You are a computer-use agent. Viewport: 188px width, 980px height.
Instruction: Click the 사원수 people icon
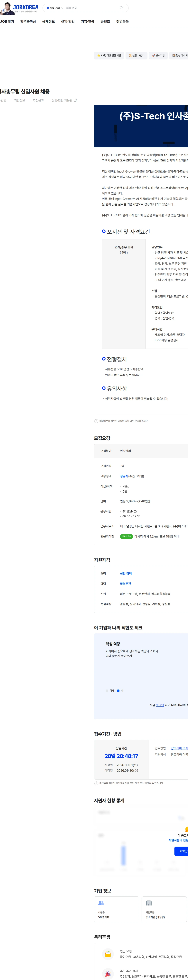101,903
